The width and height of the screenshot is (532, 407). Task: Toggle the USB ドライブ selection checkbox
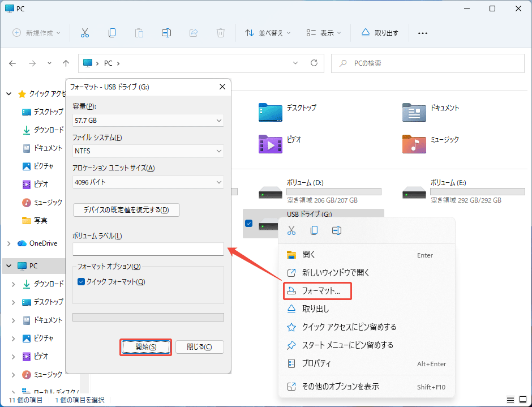[248, 224]
